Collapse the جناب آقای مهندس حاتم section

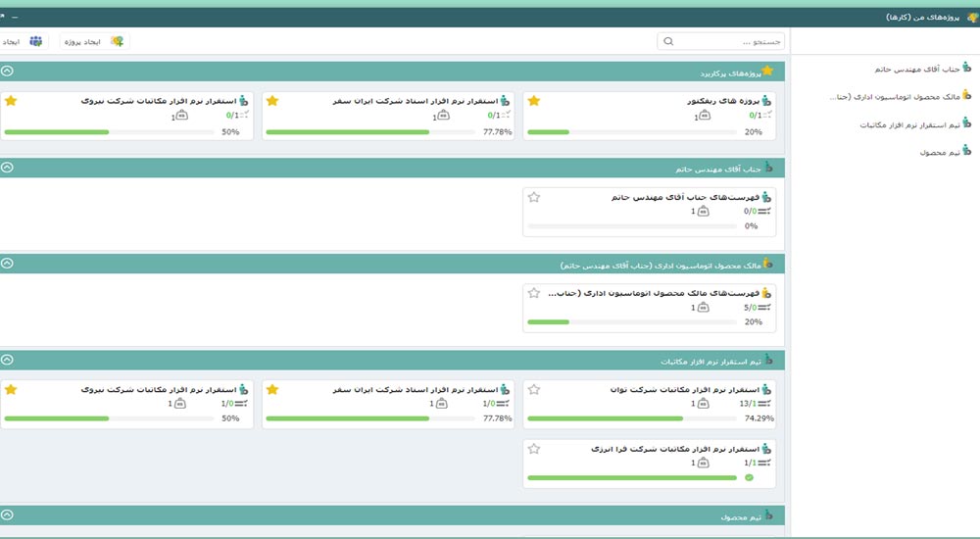coord(7,167)
